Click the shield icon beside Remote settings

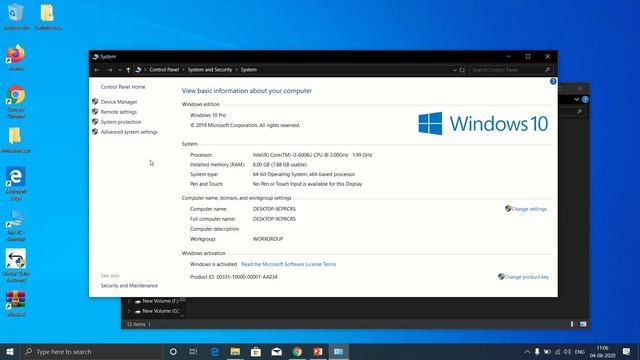pos(95,111)
